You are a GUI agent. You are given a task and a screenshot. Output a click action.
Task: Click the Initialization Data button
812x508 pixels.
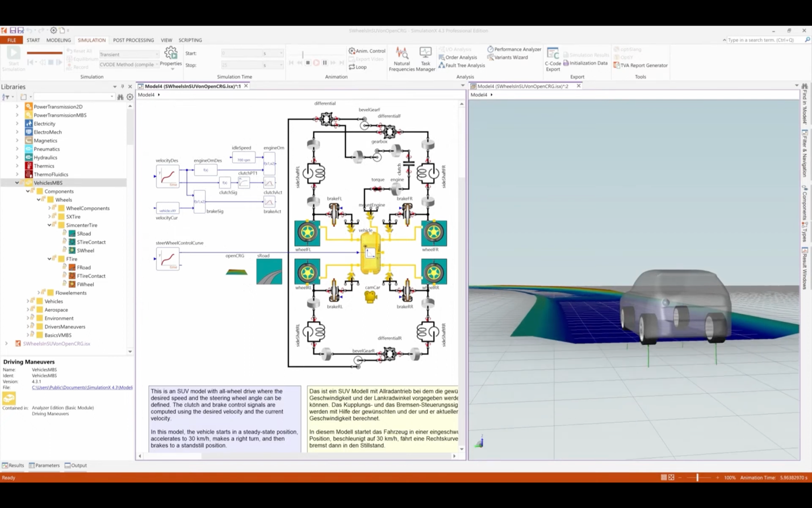pos(585,63)
